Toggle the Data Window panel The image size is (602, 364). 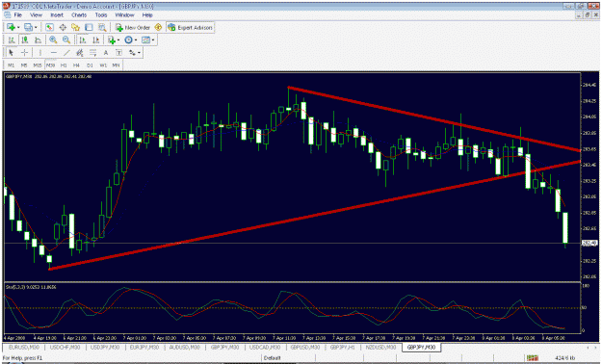point(63,27)
